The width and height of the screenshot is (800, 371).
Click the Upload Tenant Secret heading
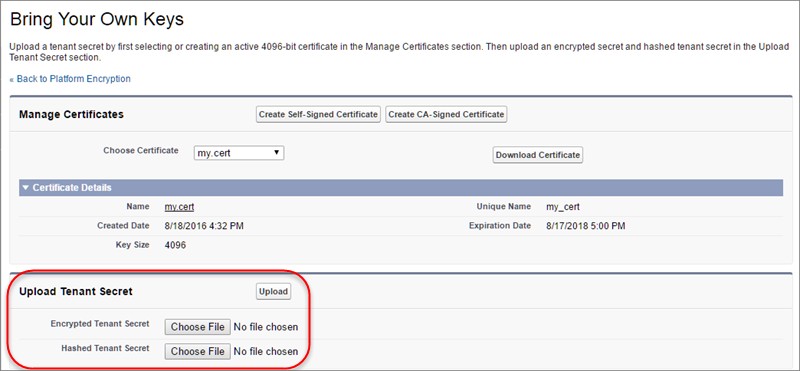click(x=76, y=291)
